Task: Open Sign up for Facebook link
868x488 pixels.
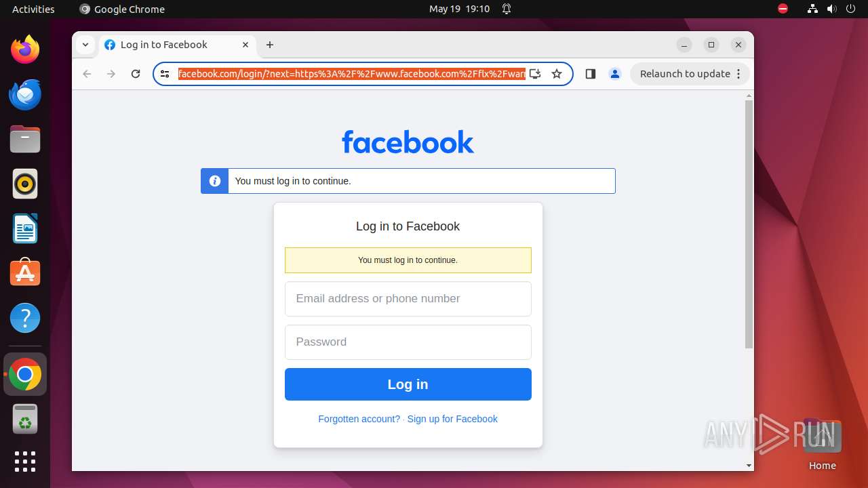Action: tap(452, 419)
